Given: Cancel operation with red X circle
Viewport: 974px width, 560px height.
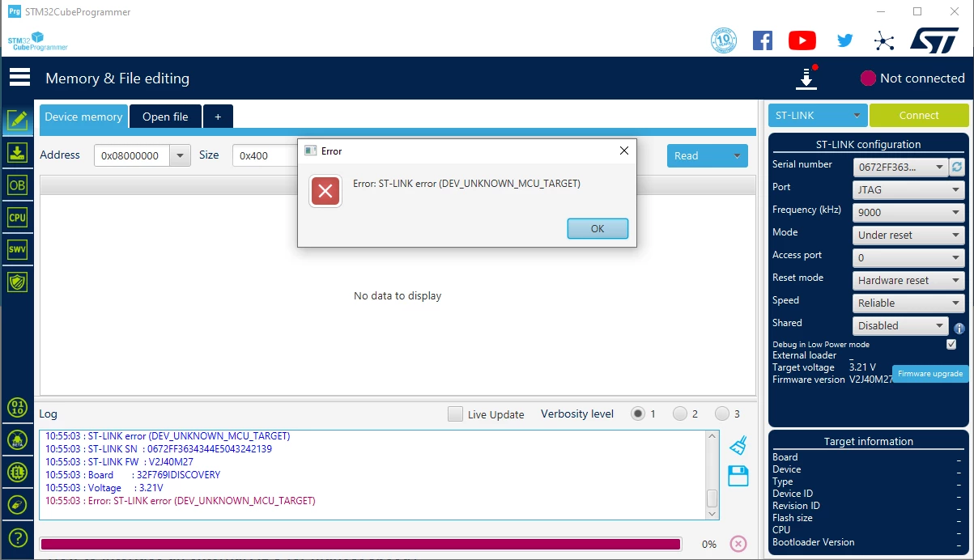Looking at the screenshot, I should click(x=738, y=544).
